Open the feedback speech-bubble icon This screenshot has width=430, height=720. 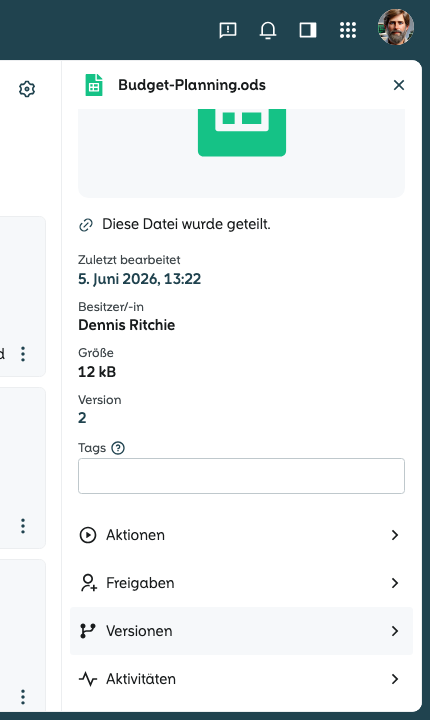228,30
